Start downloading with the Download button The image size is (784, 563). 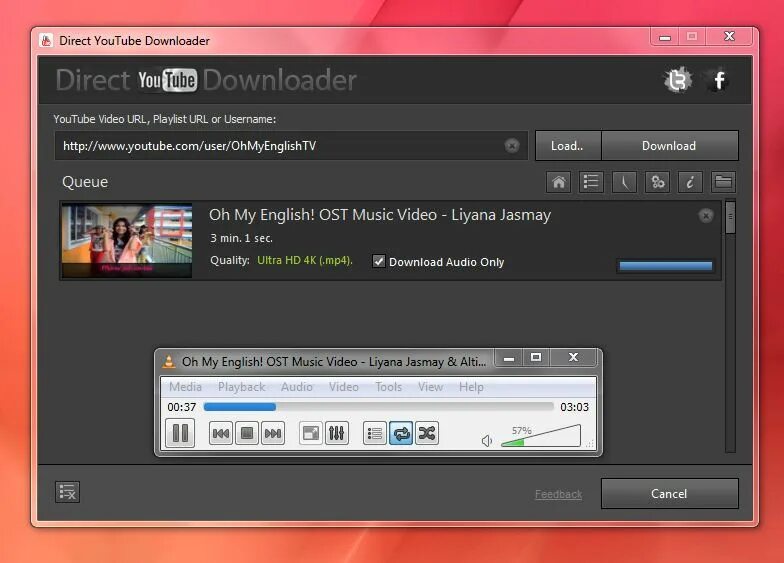click(x=669, y=146)
